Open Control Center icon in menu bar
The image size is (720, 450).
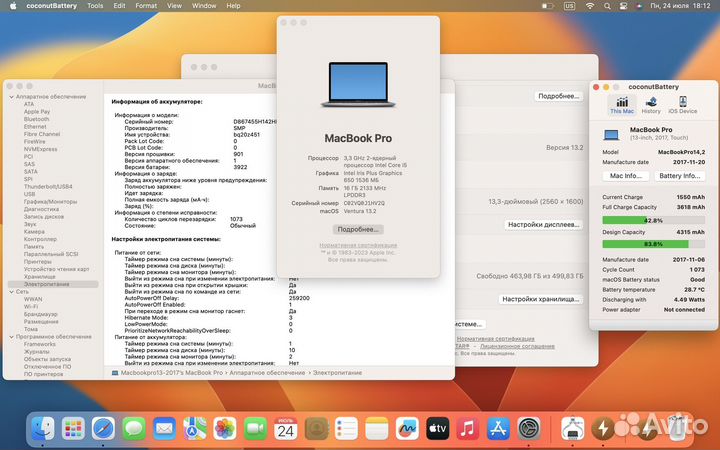623,6
